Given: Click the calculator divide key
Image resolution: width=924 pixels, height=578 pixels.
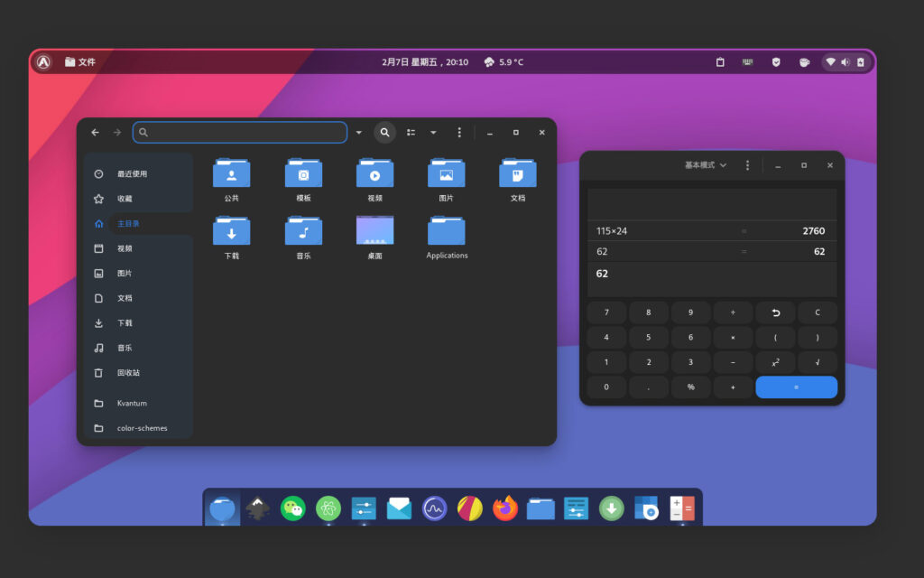Looking at the screenshot, I should tap(733, 312).
